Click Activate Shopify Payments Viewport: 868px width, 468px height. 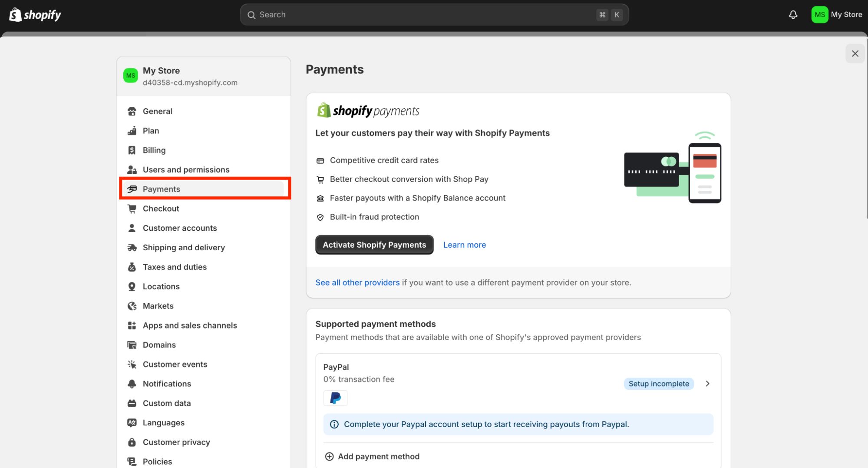point(374,245)
